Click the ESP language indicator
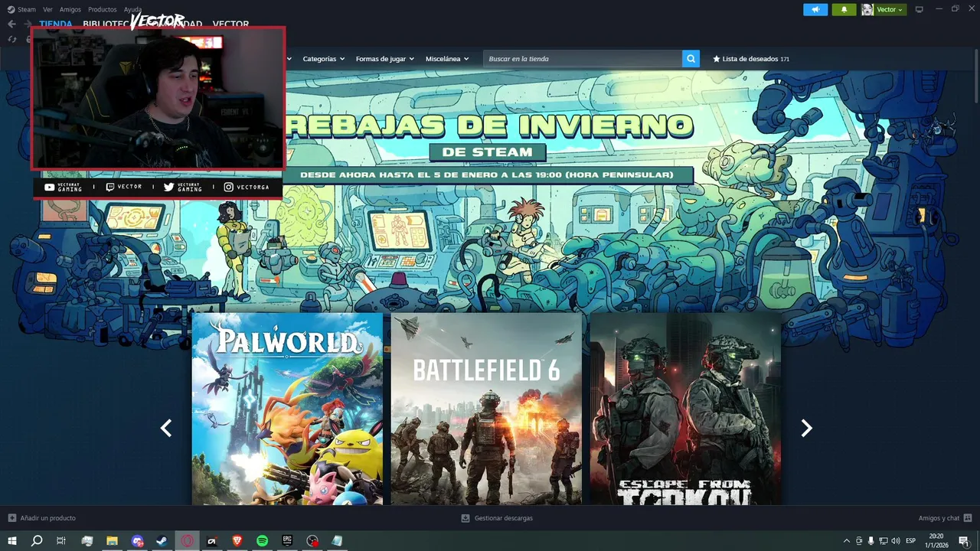This screenshot has height=551, width=980. [911, 541]
